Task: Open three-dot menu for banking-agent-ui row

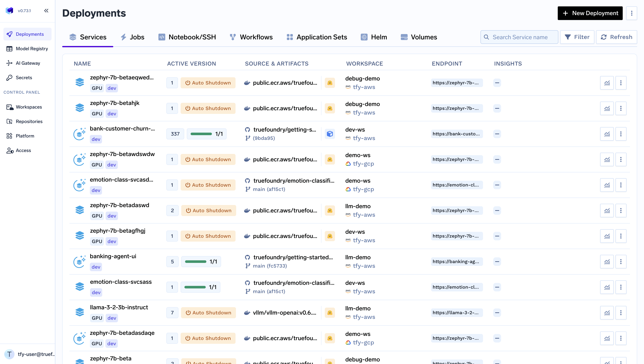Action: (621, 261)
